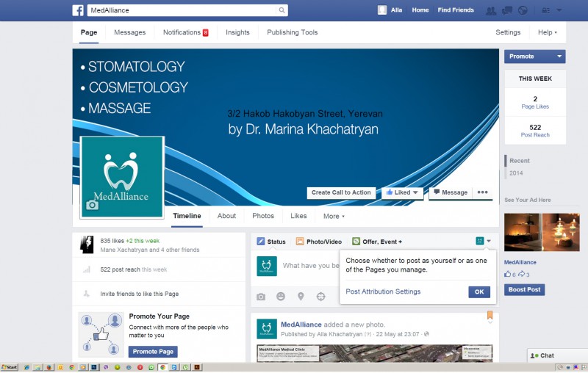
Task: Click the MedAlliance post author link
Action: click(x=301, y=325)
